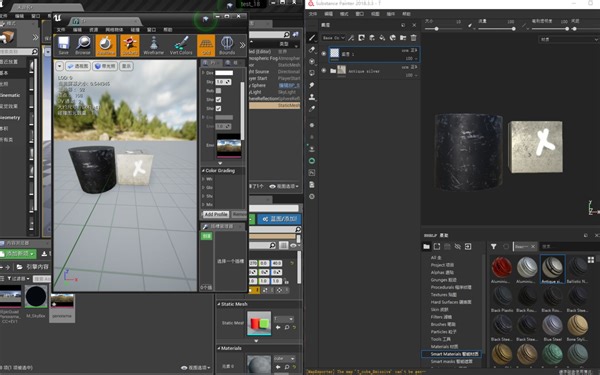This screenshot has height=375, width=600.
Task: Open the first menu in Substance Painter menu bar
Action: 313,14
